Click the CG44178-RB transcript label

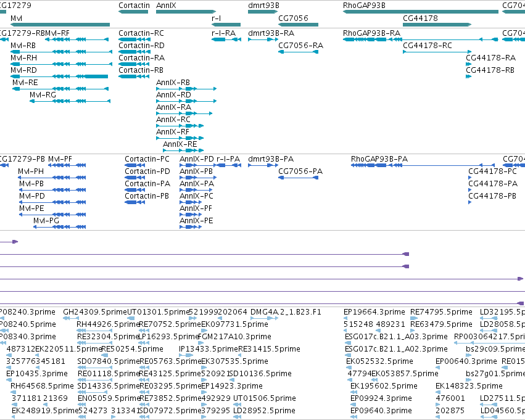490,70
